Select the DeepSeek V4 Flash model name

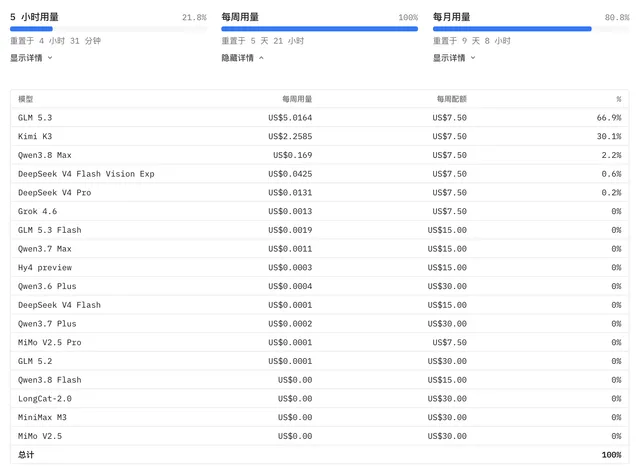point(60,305)
